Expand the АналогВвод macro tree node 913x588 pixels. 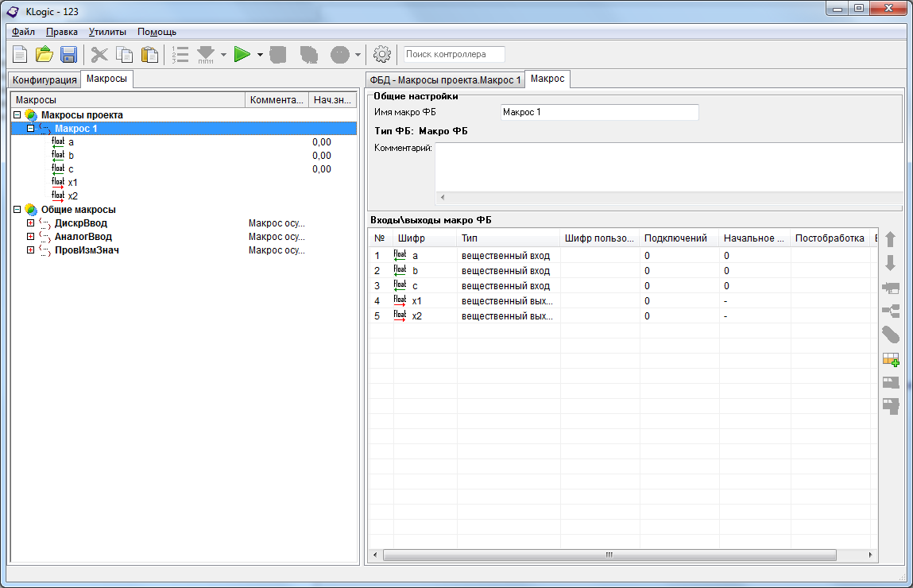tap(30, 237)
